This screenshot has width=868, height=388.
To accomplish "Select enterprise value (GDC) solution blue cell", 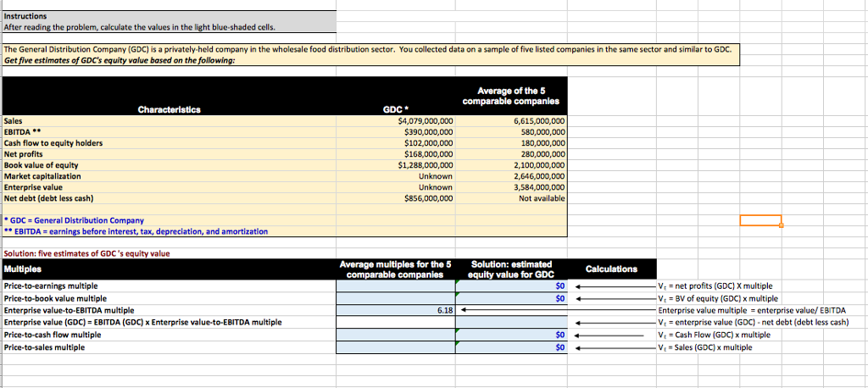I will (511, 323).
